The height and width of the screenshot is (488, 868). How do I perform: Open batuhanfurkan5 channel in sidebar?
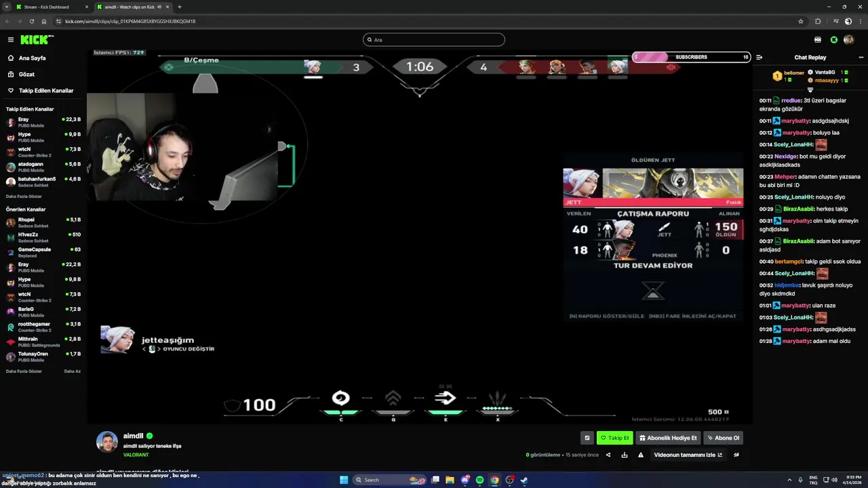click(x=43, y=182)
